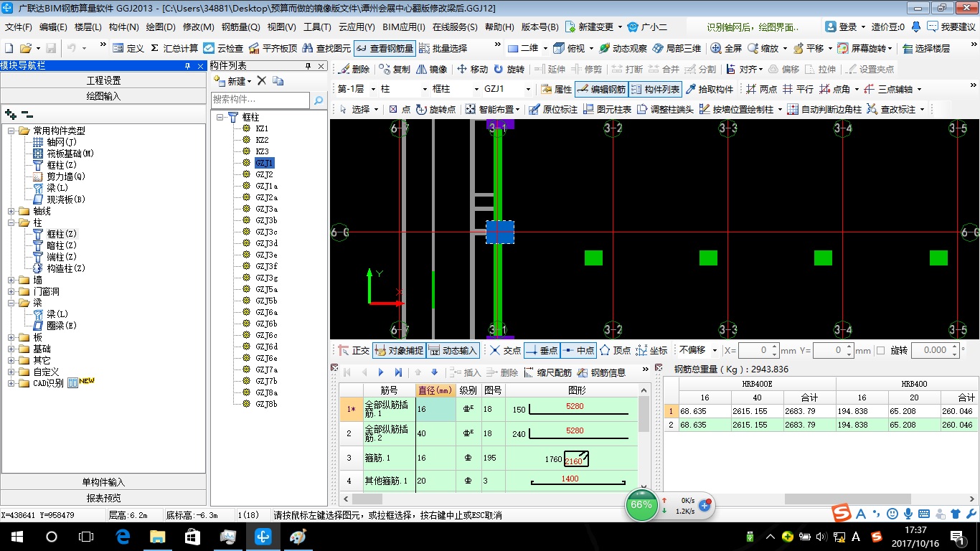Screen dimensions: 980x551
Task: Expand the 基础 folder node
Action: click(11, 349)
